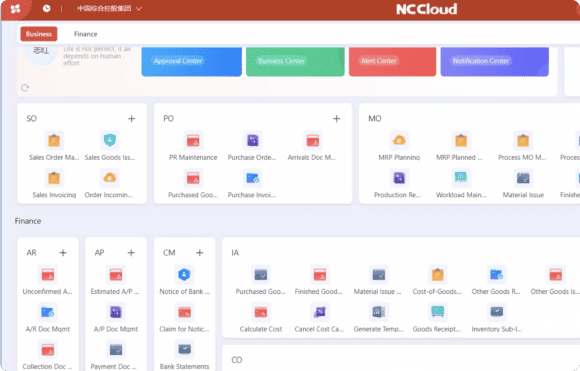580x371 pixels.
Task: Launch the Sales Invoicing icon
Action: tap(54, 178)
